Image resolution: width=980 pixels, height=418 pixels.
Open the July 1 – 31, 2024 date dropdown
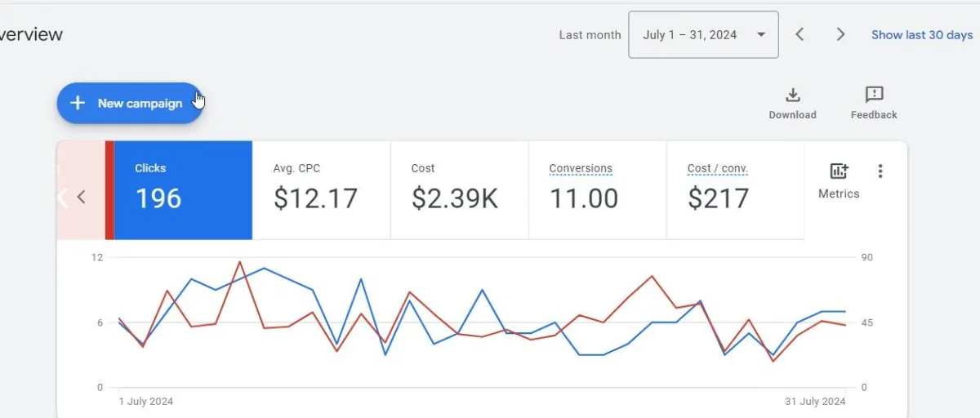[690, 34]
